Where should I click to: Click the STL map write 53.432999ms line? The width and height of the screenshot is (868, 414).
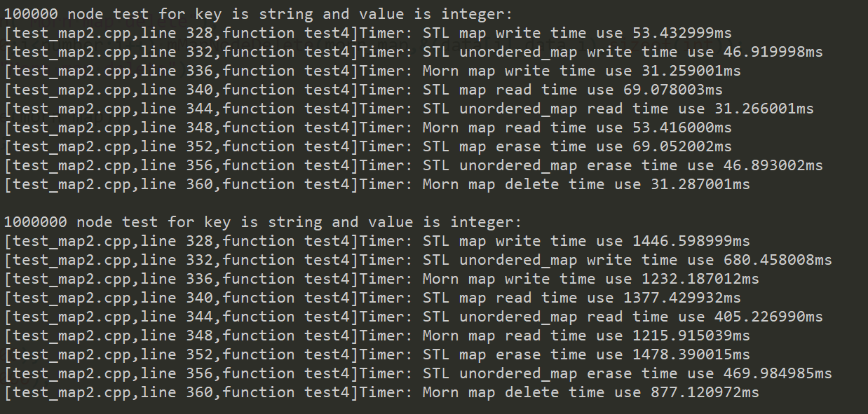click(377, 33)
